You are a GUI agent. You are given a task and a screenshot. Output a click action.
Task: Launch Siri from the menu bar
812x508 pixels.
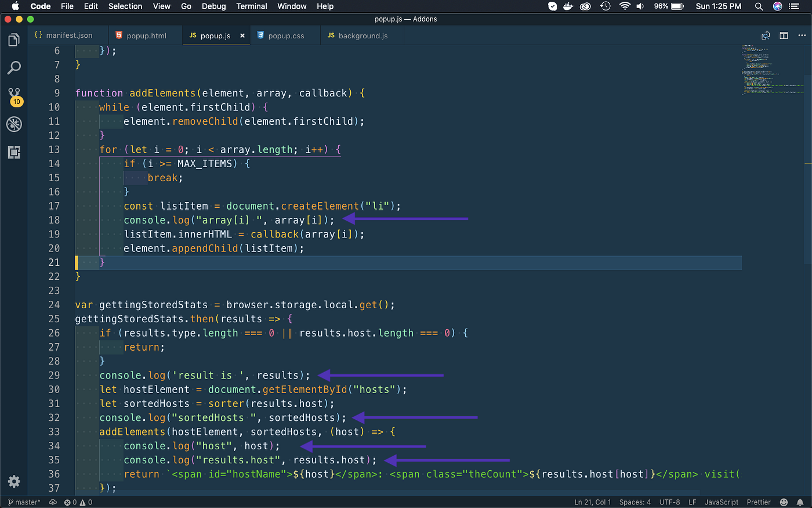(778, 6)
